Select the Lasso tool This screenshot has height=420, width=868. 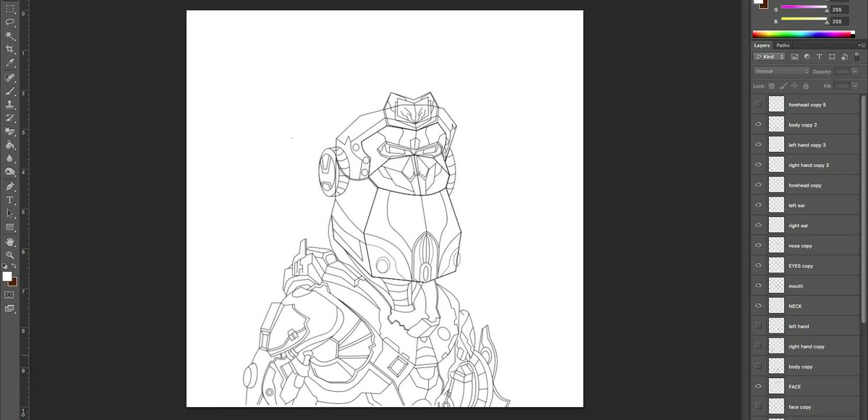[10, 22]
